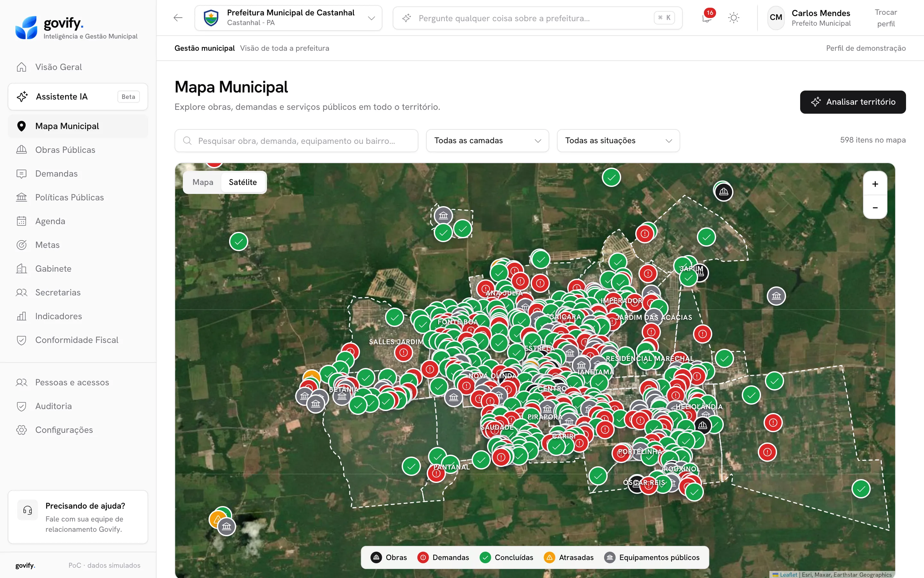This screenshot has height=578, width=924.
Task: Click the Pergunte qualquer coisa search bar
Action: pyautogui.click(x=538, y=18)
